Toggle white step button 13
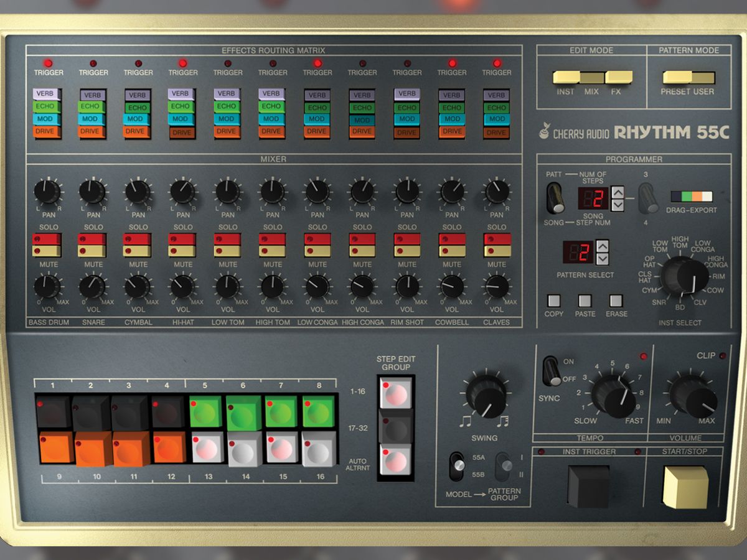 (207, 447)
